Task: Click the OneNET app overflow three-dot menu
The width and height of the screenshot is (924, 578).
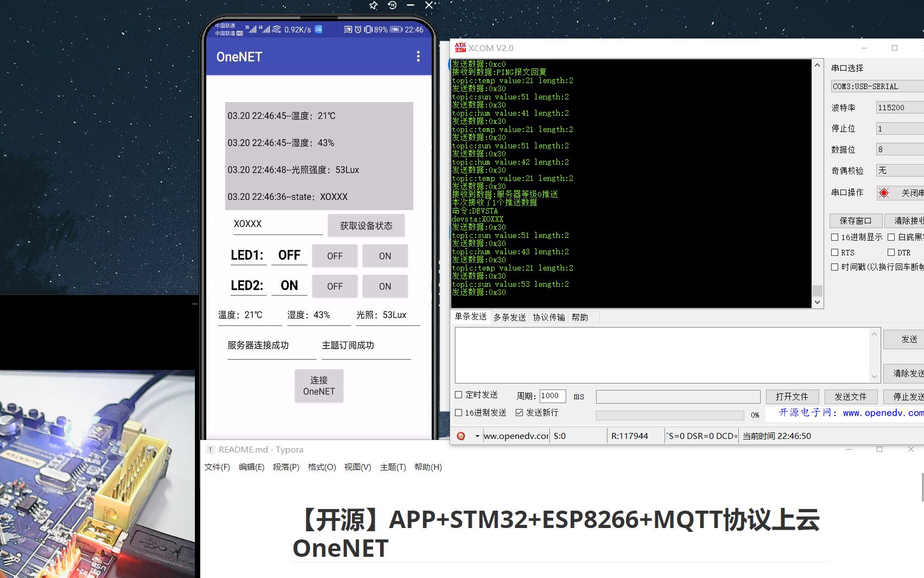Action: [x=417, y=56]
